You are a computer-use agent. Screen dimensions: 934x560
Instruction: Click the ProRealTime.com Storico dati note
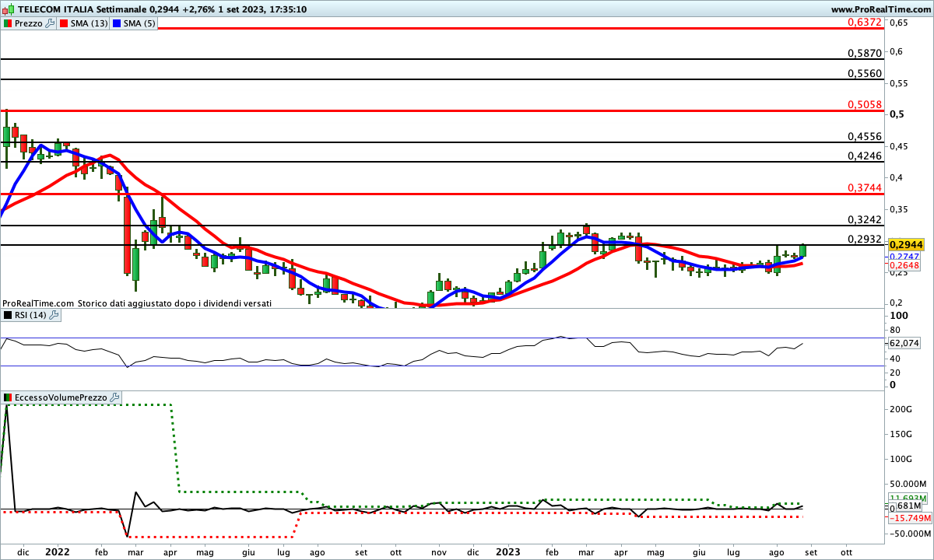137,303
